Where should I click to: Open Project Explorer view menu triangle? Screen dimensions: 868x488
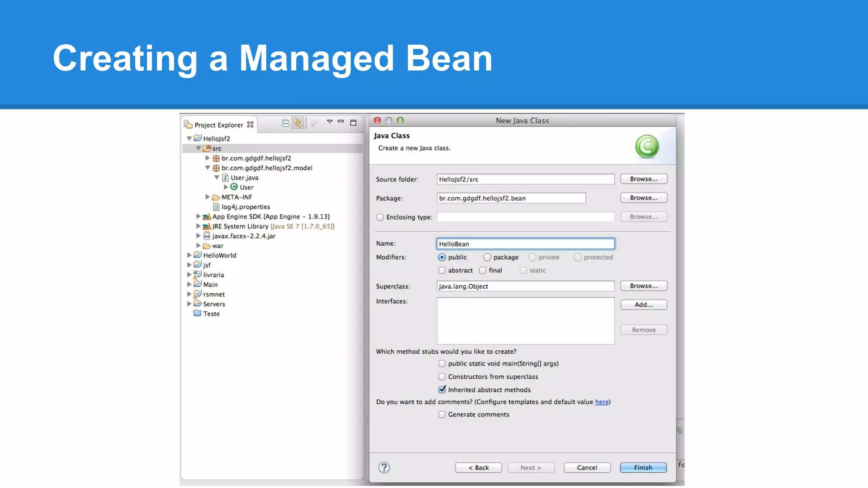coord(330,122)
